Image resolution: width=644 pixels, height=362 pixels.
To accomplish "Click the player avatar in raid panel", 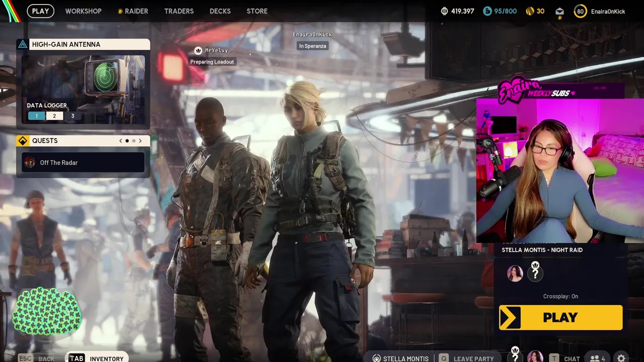I will point(515,273).
